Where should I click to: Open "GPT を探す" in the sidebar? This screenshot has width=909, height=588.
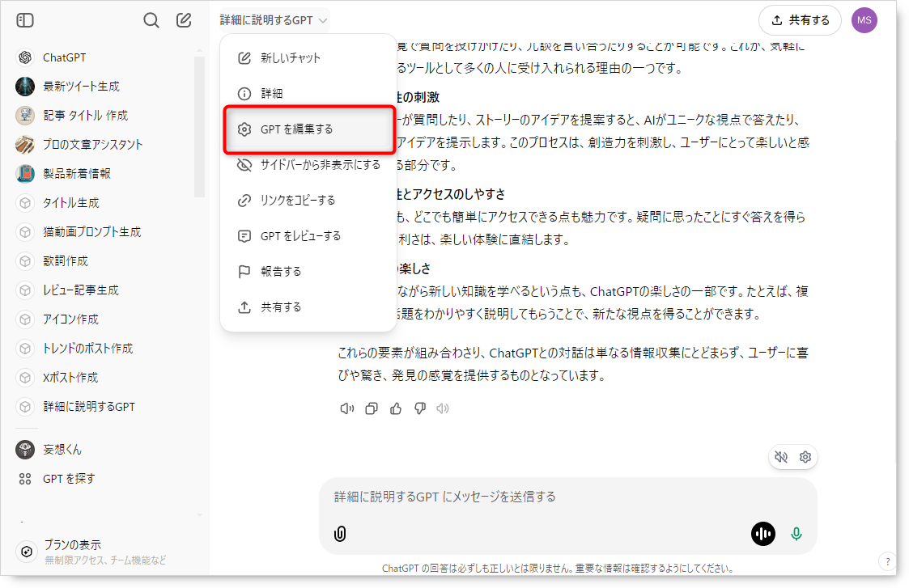pyautogui.click(x=69, y=479)
